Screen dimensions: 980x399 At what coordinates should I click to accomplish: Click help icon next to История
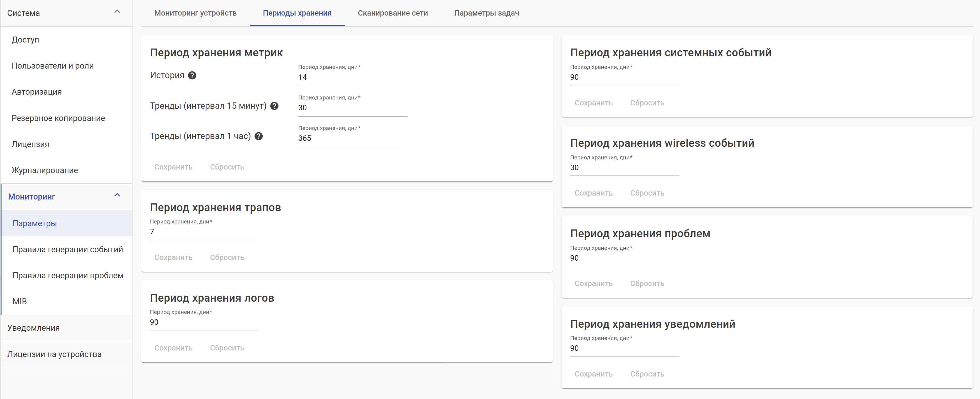192,75
